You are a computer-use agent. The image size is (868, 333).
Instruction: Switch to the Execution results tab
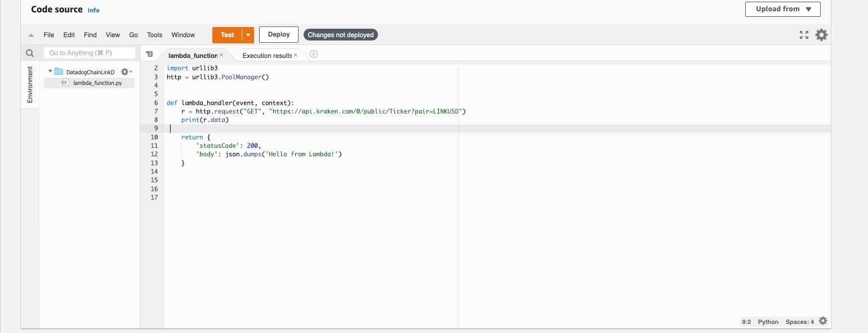[x=266, y=56]
